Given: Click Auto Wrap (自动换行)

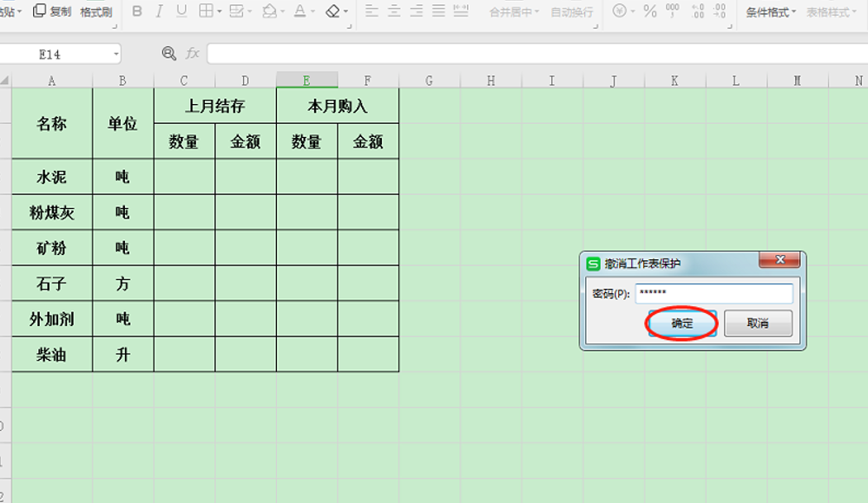Looking at the screenshot, I should click(x=572, y=11).
